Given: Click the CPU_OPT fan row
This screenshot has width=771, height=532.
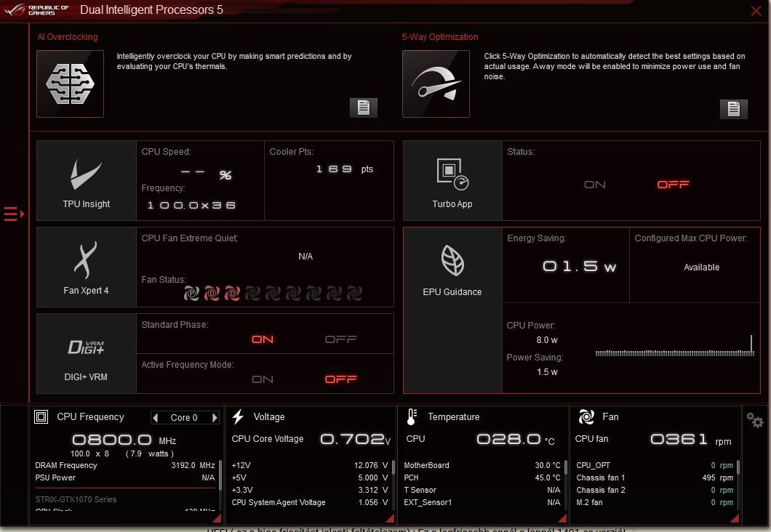Looking at the screenshot, I should (x=655, y=465).
